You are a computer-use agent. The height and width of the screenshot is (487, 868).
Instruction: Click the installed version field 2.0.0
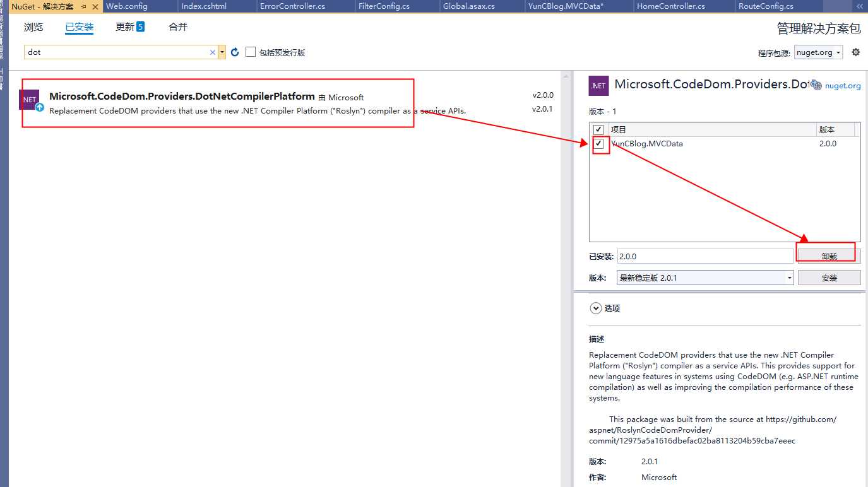(705, 256)
